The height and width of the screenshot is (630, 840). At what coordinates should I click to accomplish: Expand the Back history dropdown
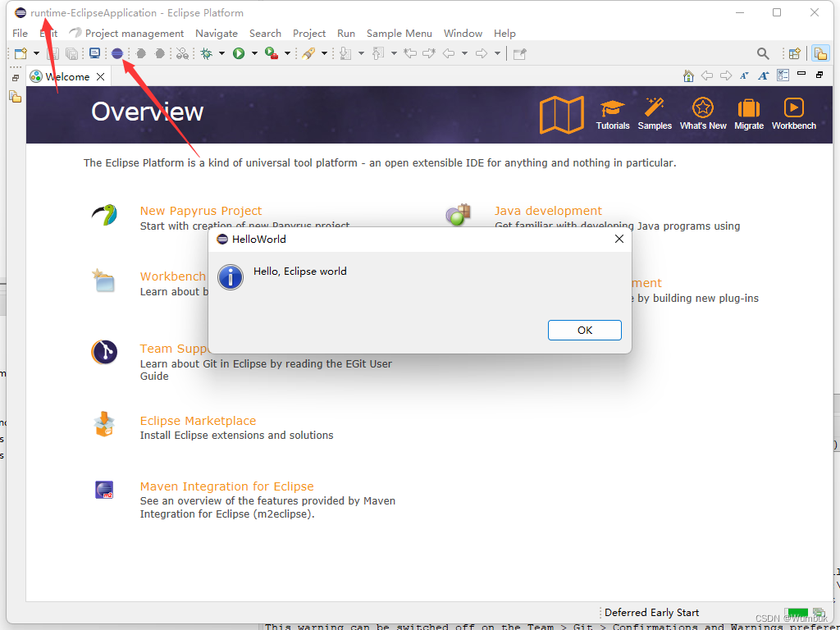(x=464, y=53)
